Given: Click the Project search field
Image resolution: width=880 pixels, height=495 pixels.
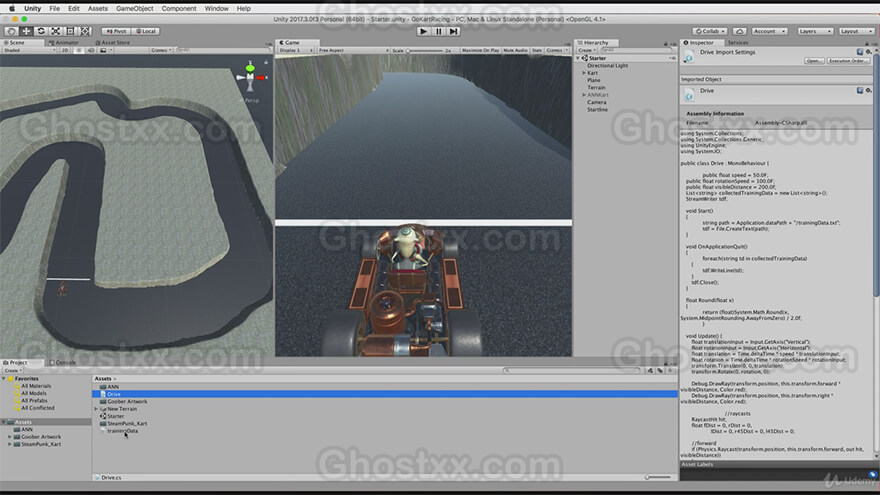Looking at the screenshot, I should (571, 370).
